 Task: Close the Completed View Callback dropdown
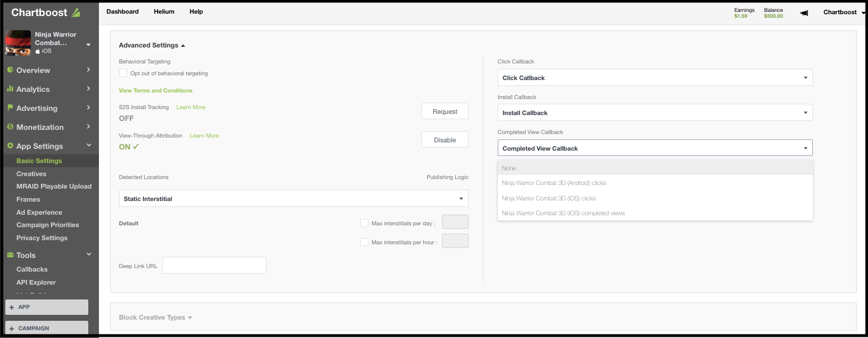click(x=655, y=148)
